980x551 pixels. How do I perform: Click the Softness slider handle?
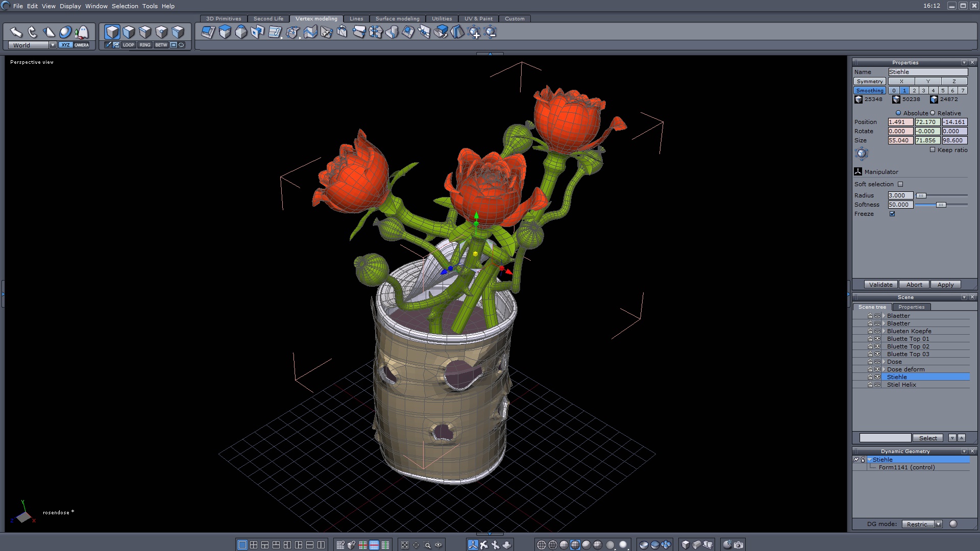pyautogui.click(x=941, y=205)
